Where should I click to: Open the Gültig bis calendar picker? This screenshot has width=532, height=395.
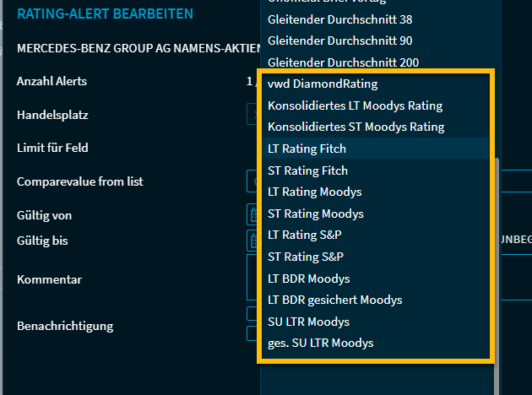point(252,240)
